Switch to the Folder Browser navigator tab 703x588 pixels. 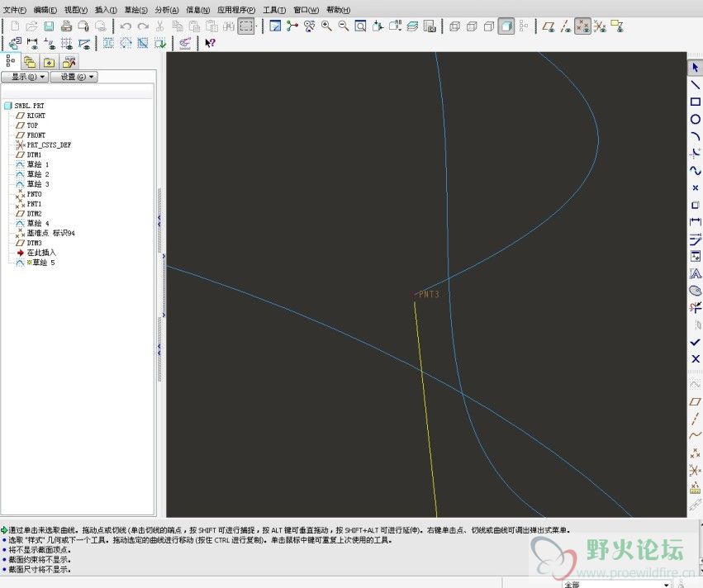click(30, 62)
